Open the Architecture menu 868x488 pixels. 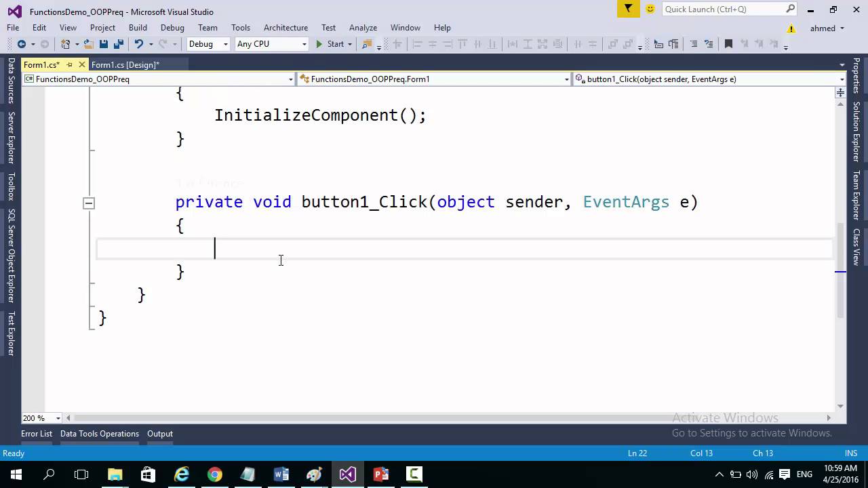pyautogui.click(x=285, y=28)
